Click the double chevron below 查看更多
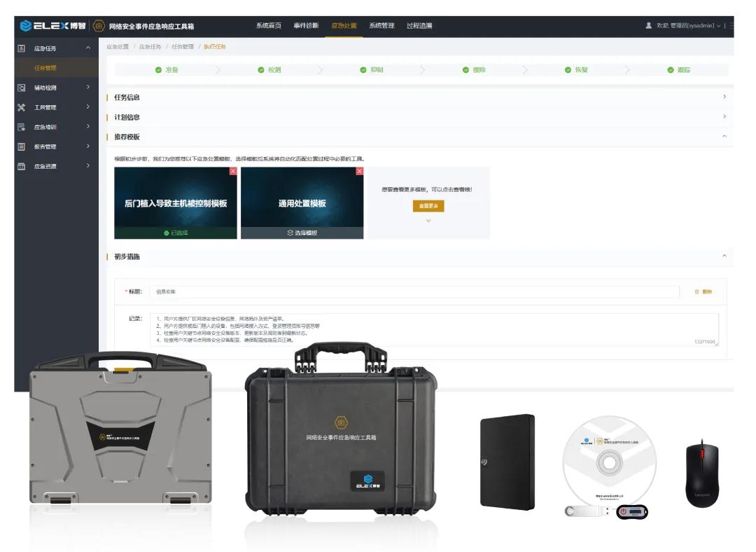 click(x=428, y=221)
